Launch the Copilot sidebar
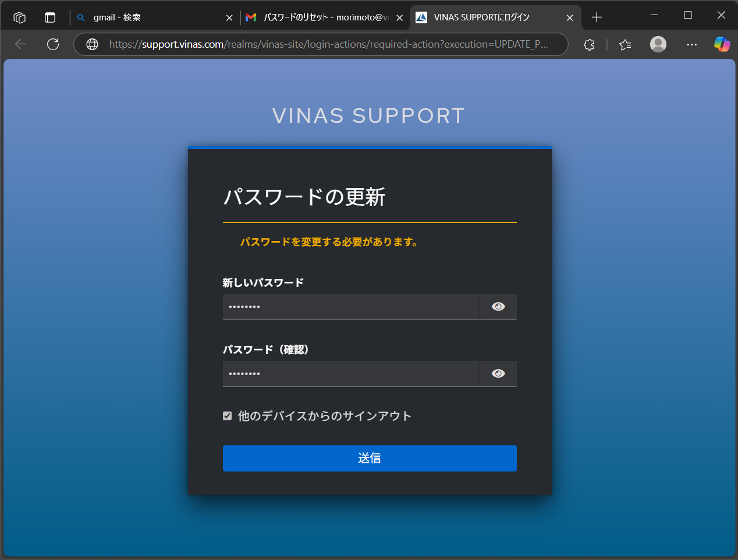The height and width of the screenshot is (560, 738). click(722, 44)
